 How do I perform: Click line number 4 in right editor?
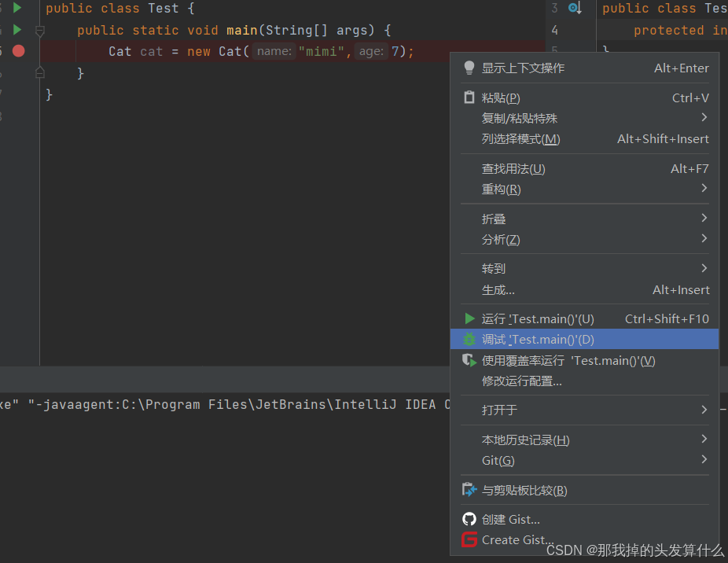555,30
